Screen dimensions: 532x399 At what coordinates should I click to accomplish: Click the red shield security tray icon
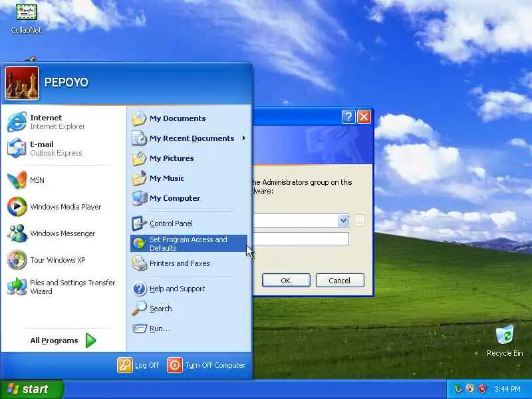482,388
